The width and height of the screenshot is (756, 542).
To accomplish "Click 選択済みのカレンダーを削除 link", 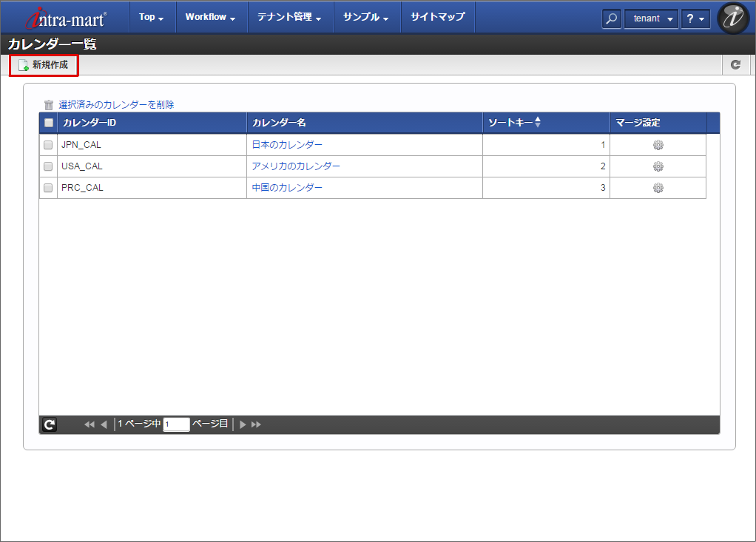I will click(x=116, y=104).
